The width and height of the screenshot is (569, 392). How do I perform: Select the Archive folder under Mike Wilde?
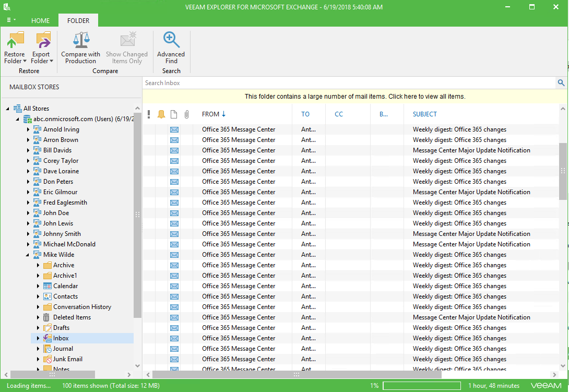(x=64, y=265)
